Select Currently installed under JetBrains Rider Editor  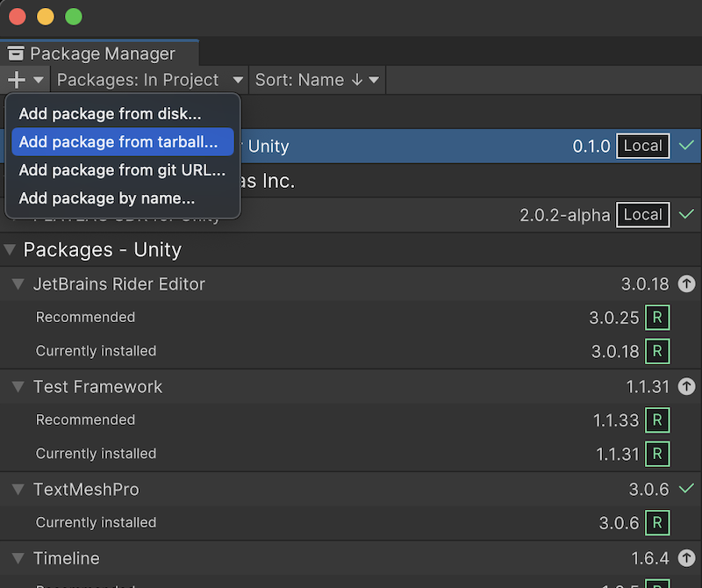coord(351,351)
